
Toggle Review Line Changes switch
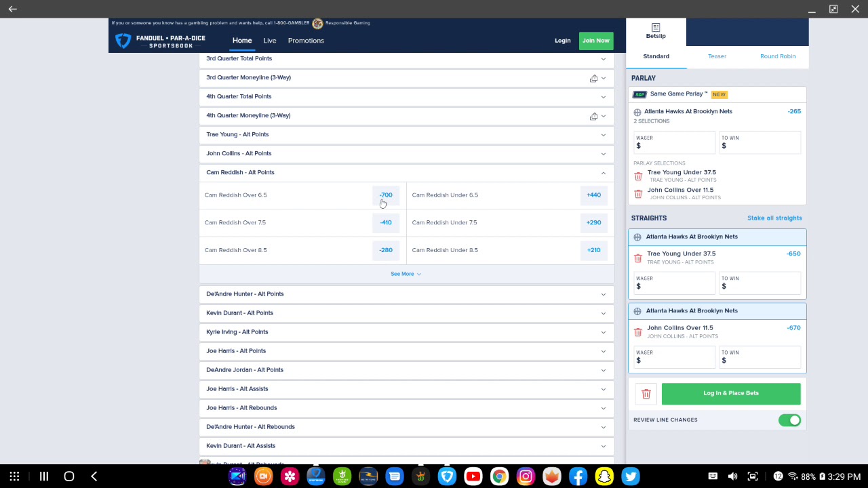pyautogui.click(x=789, y=420)
